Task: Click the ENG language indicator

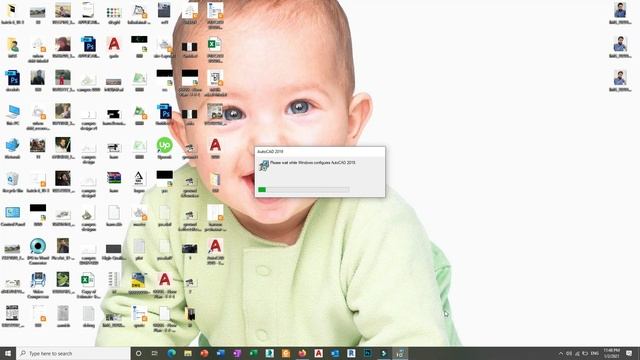Action: click(x=595, y=353)
